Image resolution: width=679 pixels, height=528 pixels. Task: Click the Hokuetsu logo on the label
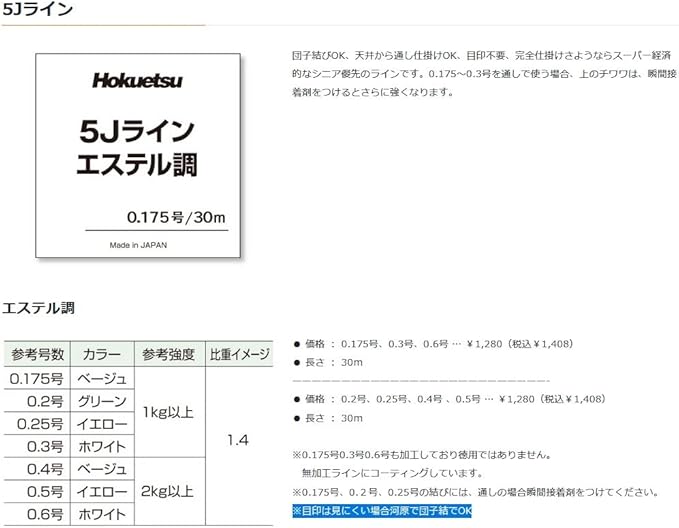tap(137, 81)
